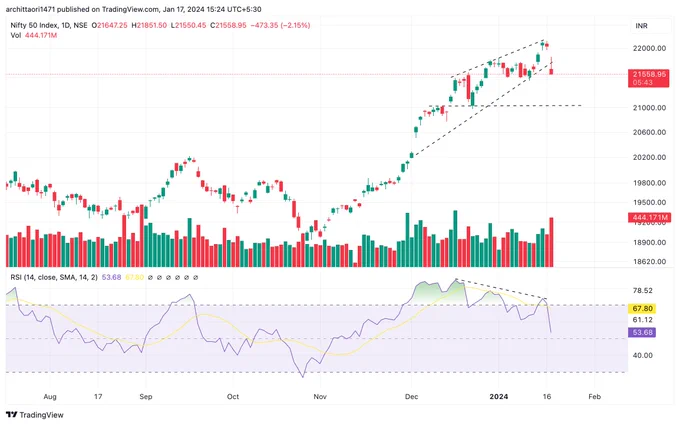Open the INR currency label
This screenshot has width=680, height=425.
point(641,26)
